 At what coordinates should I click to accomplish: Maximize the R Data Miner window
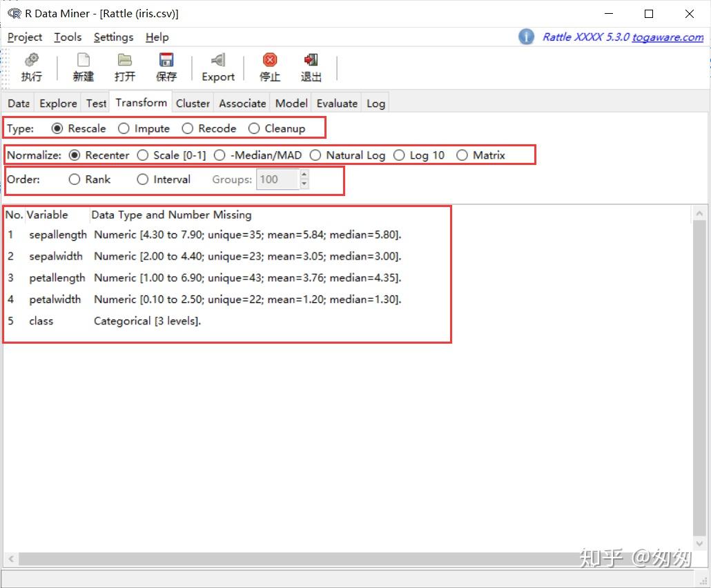(649, 14)
